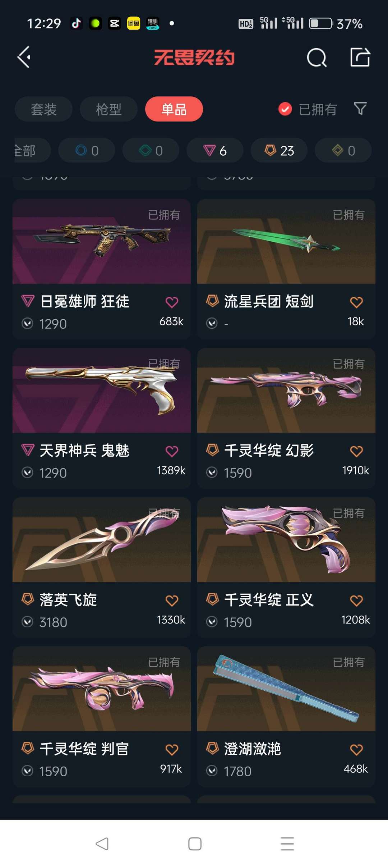
Task: Tap the back arrow icon
Action: pyautogui.click(x=24, y=57)
